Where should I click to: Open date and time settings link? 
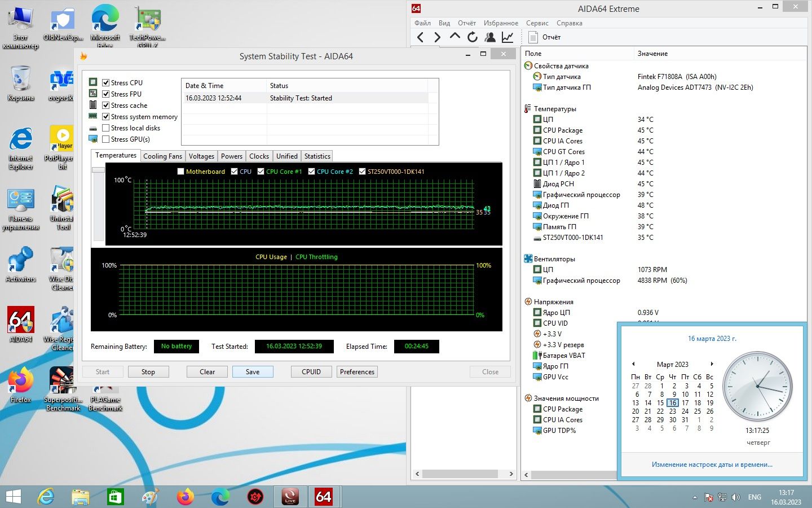click(712, 465)
